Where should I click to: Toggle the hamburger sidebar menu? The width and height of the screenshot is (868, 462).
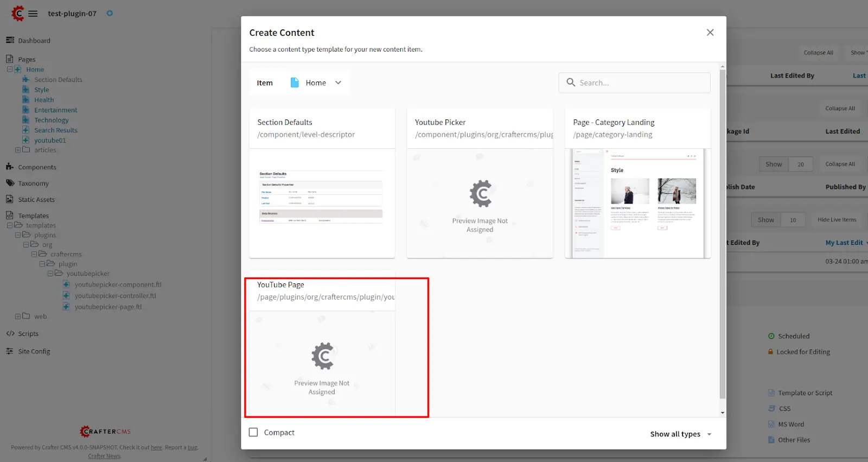(33, 14)
